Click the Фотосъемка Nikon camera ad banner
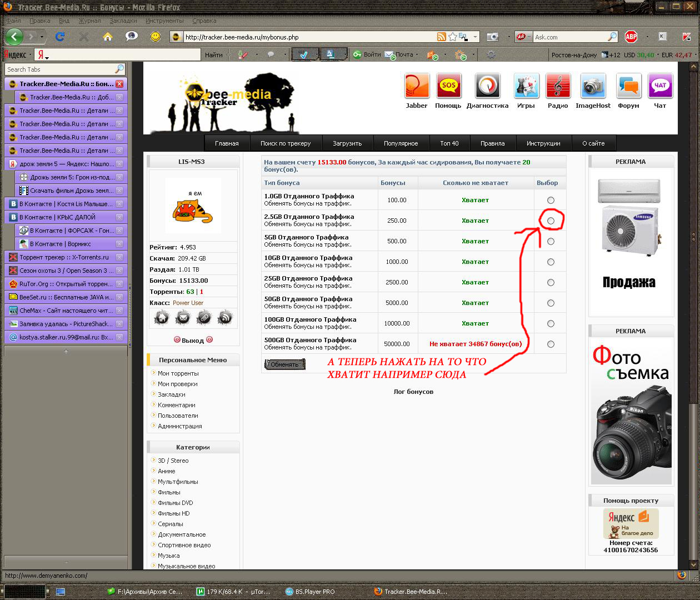Screen dimensions: 700x600 [x=631, y=413]
